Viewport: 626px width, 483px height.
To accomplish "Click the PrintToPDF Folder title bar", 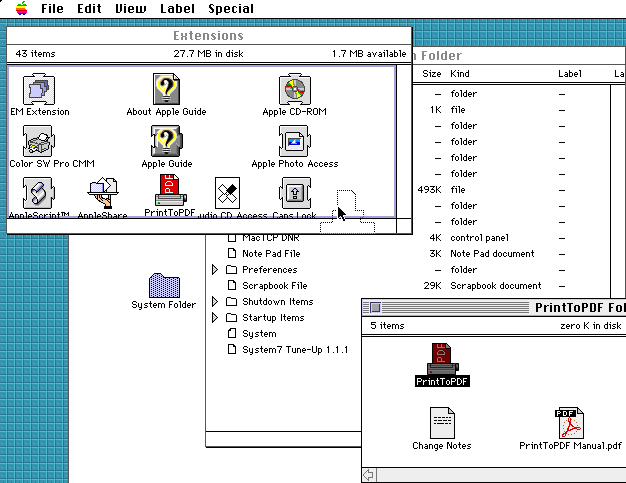I will tap(494, 307).
